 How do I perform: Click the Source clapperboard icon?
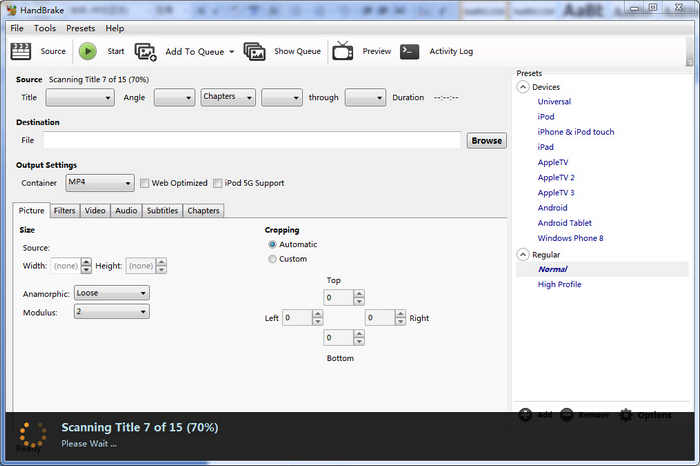pos(21,51)
